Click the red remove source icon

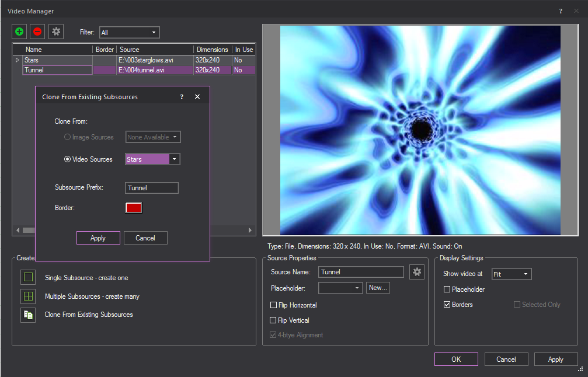point(37,32)
